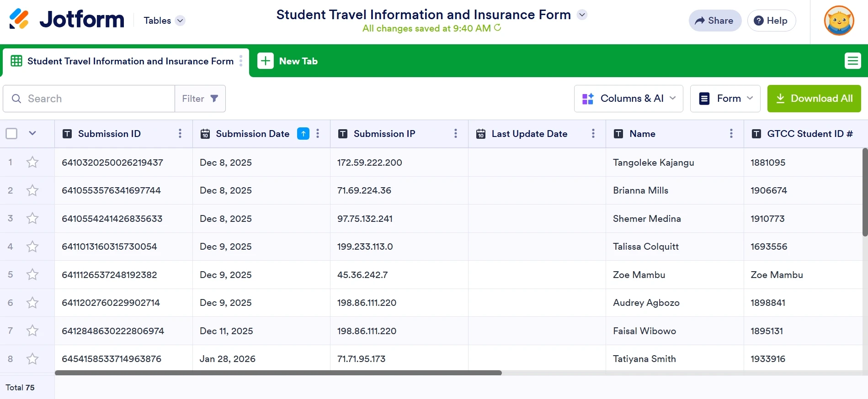The image size is (868, 399).
Task: Click the horizontal table scrollbar
Action: [278, 373]
